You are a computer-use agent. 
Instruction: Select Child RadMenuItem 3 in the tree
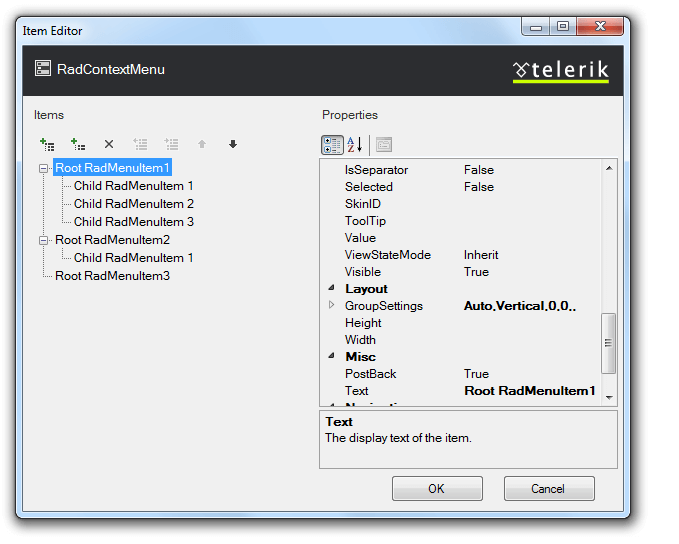point(134,222)
